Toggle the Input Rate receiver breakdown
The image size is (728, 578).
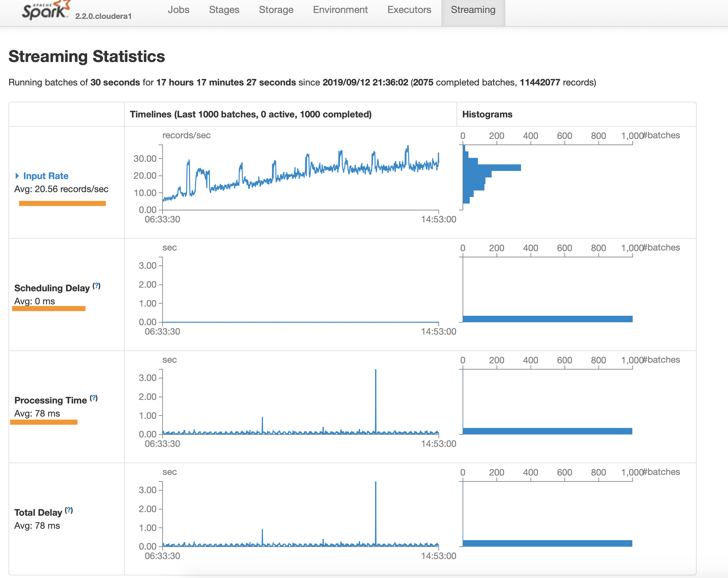[45, 176]
